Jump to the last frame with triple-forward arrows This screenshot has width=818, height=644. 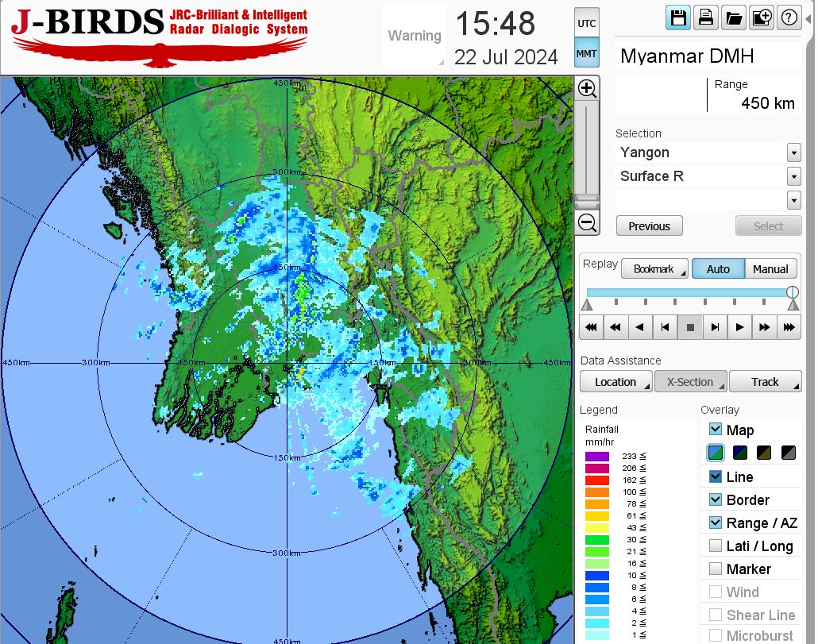789,327
